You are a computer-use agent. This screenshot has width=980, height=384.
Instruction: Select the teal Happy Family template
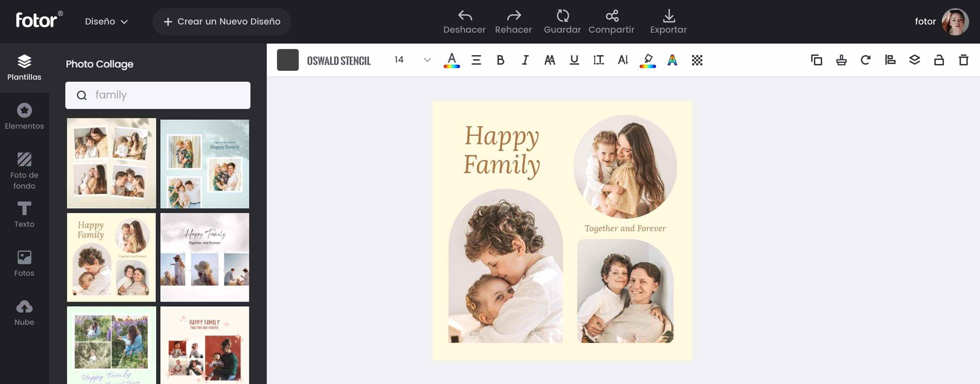tap(205, 164)
